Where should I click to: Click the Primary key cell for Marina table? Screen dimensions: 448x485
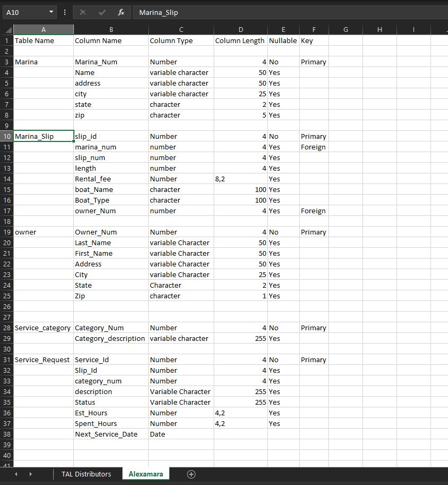(314, 62)
